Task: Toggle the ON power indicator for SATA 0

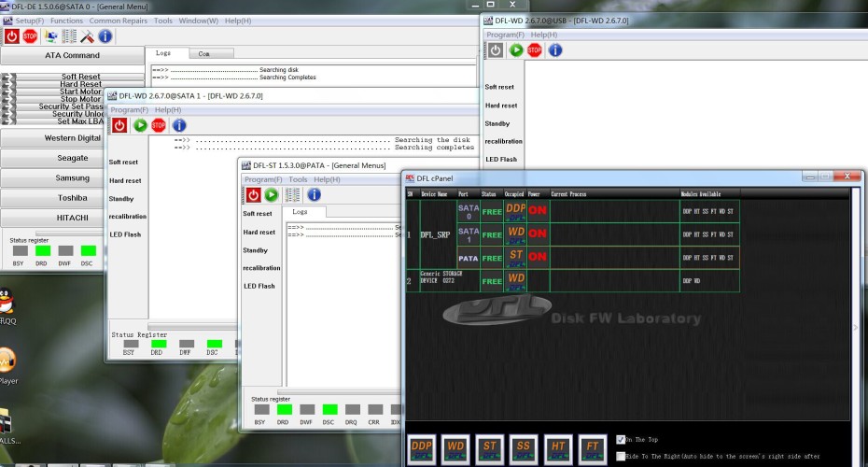Action: click(538, 210)
